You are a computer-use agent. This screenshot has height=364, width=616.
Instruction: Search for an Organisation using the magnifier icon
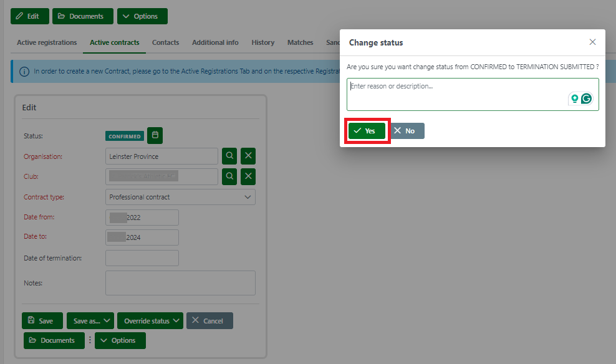(229, 156)
